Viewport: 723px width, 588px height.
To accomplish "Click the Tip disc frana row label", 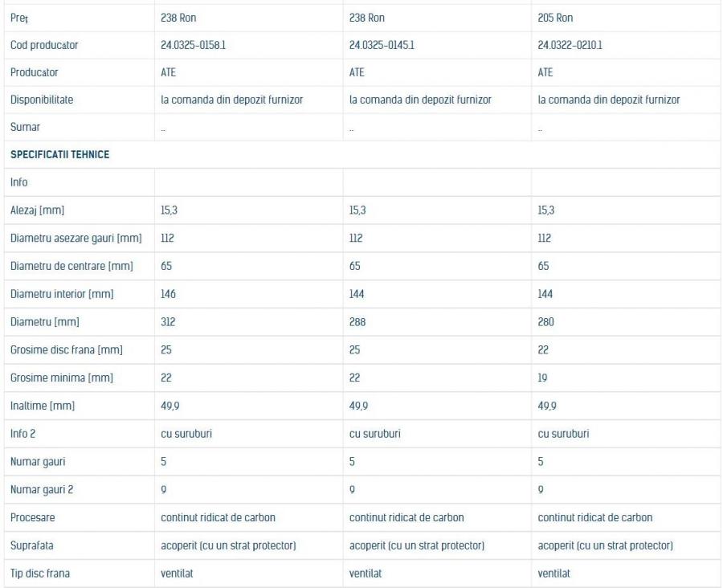I will [41, 574].
